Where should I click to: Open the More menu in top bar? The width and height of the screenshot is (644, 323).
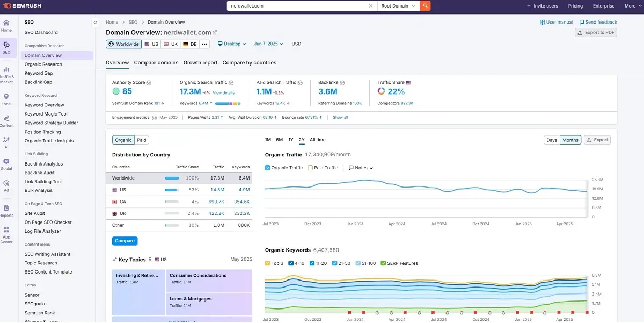point(632,6)
